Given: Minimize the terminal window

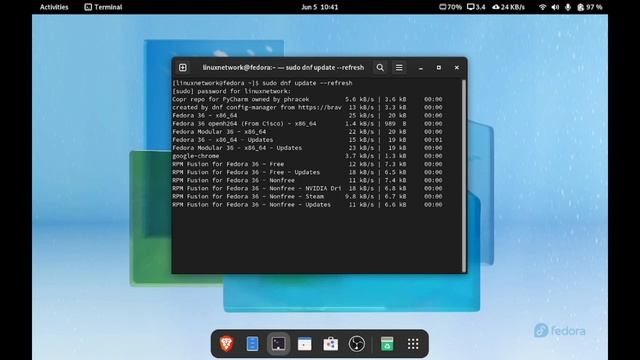Looking at the screenshot, I should (x=421, y=68).
